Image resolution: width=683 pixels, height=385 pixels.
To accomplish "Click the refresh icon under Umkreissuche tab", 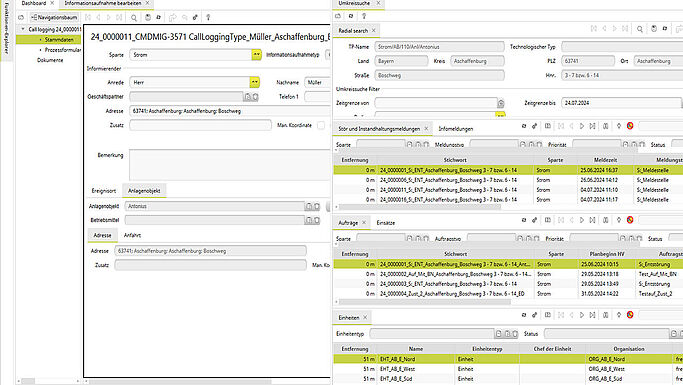I will [351, 16].
